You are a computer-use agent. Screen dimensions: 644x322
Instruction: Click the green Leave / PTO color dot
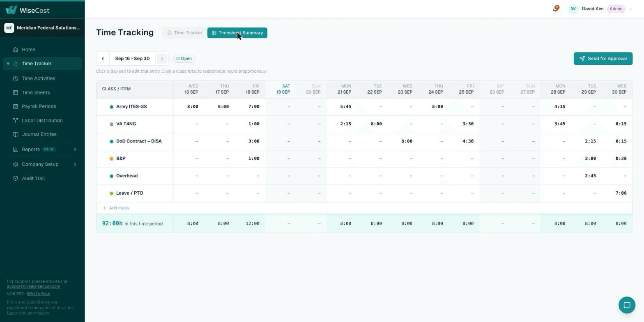[111, 193]
